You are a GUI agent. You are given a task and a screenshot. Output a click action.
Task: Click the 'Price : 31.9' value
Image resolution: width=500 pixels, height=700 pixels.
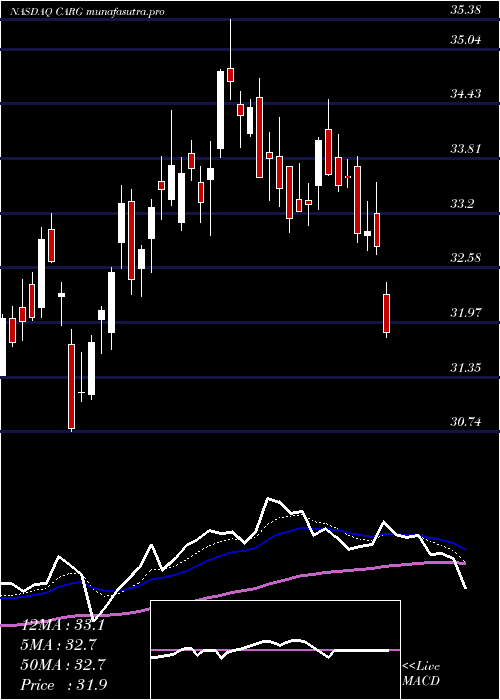click(63, 685)
